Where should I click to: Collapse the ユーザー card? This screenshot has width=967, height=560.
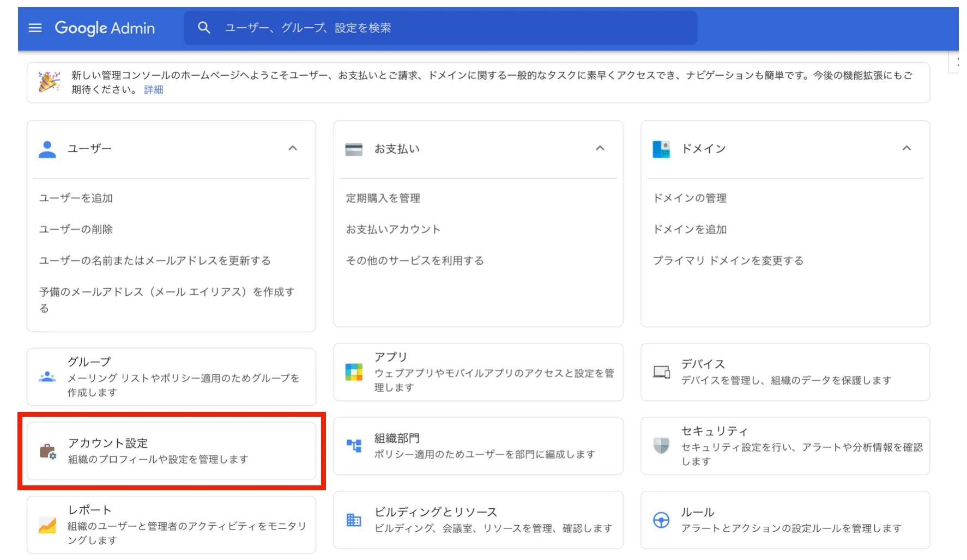click(293, 148)
